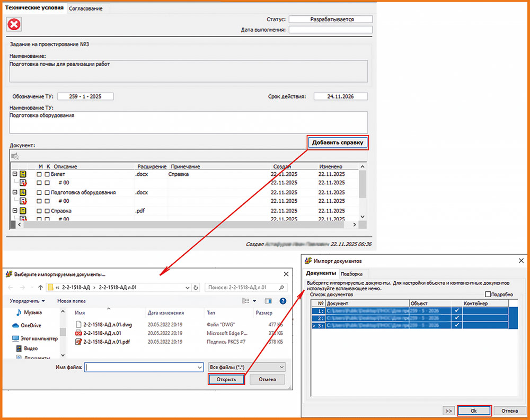This screenshot has width=530, height=420.
Task: Click the Добавить справку button
Action: point(337,142)
